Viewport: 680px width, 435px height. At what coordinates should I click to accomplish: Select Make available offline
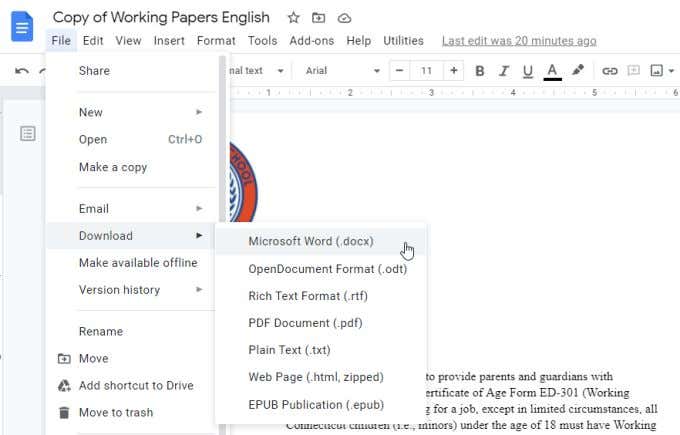tap(131, 263)
